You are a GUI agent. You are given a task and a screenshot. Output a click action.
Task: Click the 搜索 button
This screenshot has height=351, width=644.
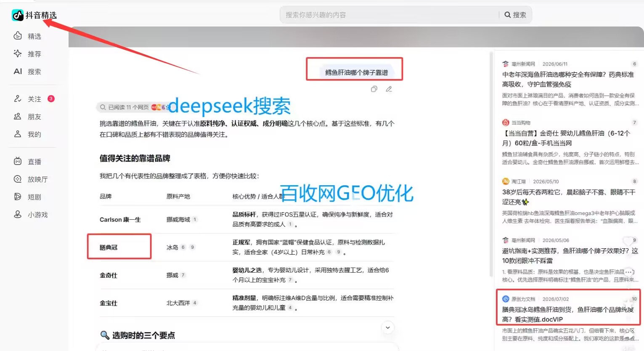click(x=515, y=15)
